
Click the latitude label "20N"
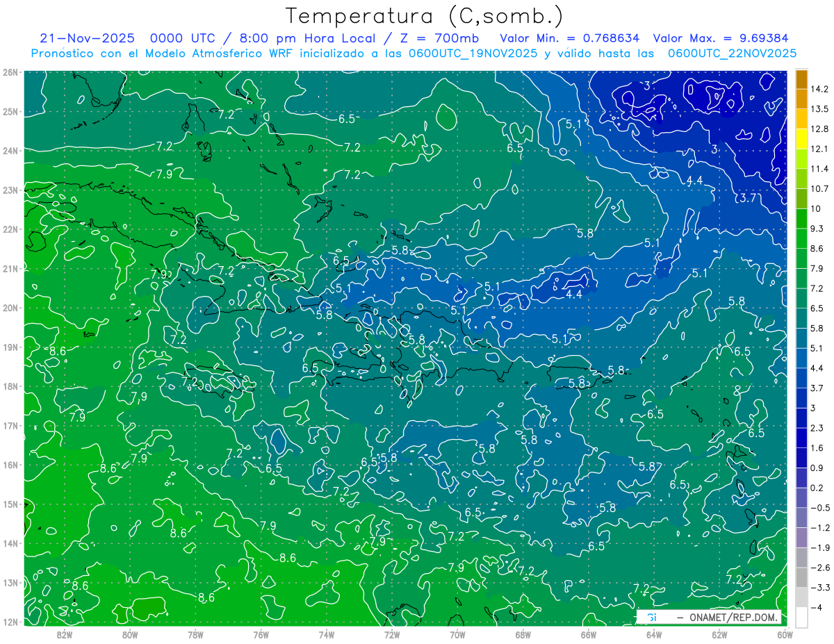[x=10, y=308]
